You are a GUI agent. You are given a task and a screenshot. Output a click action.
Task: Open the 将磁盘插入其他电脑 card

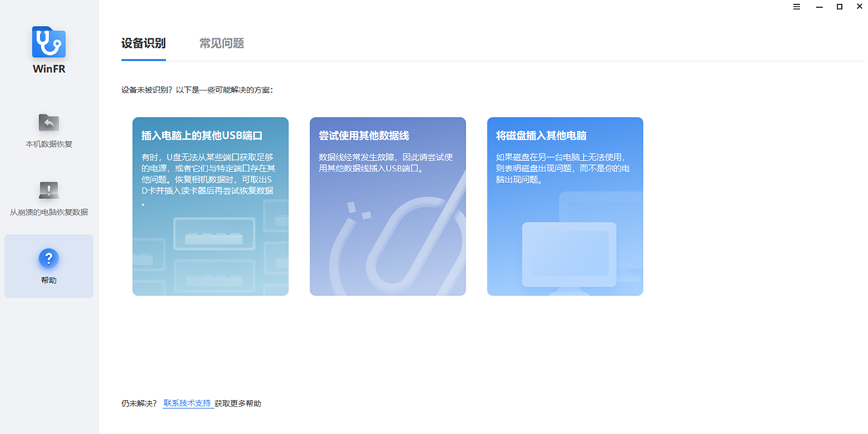coord(565,206)
